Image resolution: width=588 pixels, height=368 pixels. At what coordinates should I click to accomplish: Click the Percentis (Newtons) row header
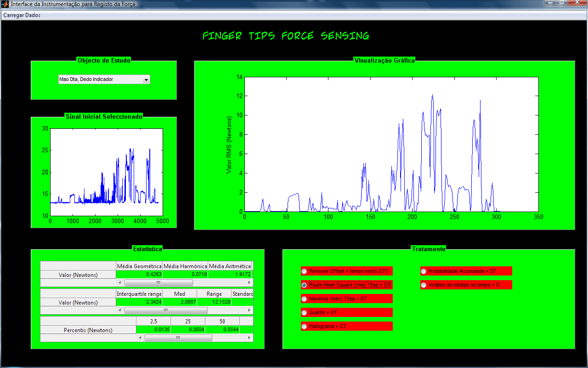(x=88, y=330)
